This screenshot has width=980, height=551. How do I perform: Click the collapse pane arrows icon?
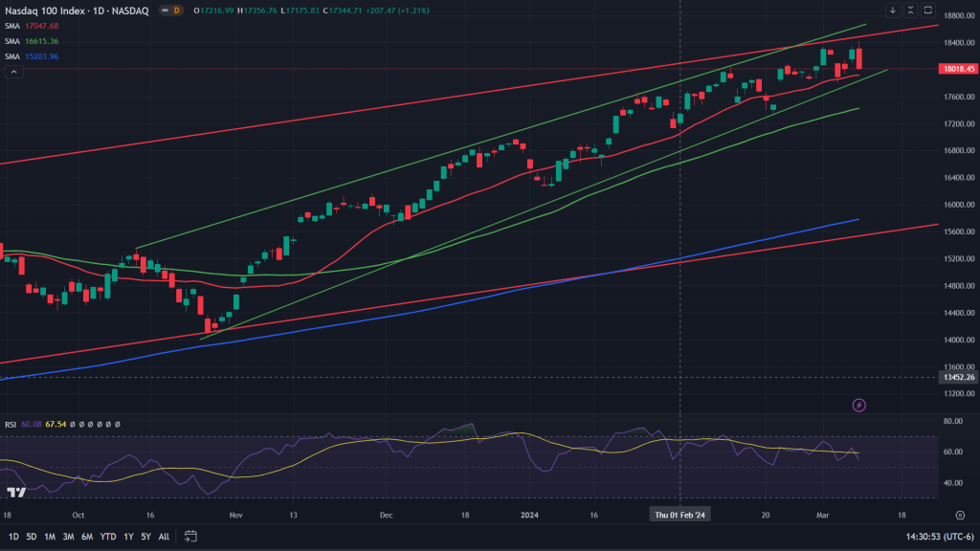coord(910,11)
